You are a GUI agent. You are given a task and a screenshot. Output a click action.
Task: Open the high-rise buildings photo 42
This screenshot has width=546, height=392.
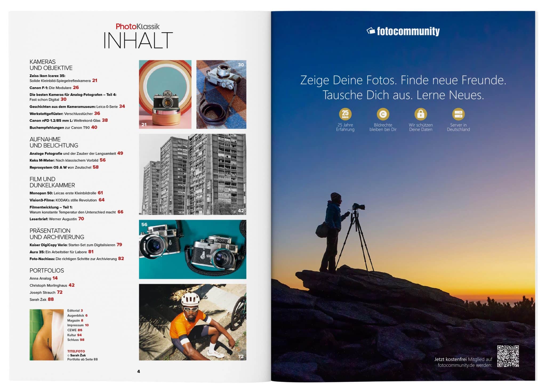click(192, 174)
